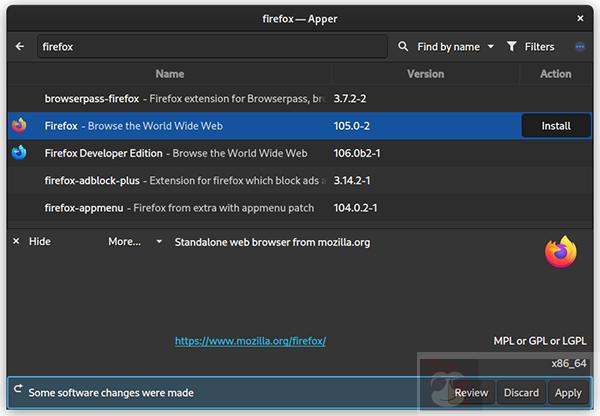Select the firefox-adblock-plus package row
Viewport: 600px width, 416px height.
180,181
